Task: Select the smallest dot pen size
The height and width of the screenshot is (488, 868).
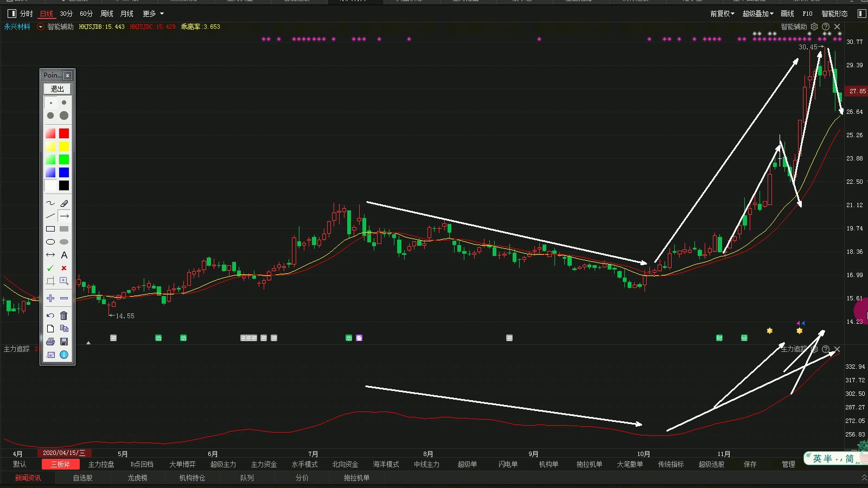Action: click(50, 102)
